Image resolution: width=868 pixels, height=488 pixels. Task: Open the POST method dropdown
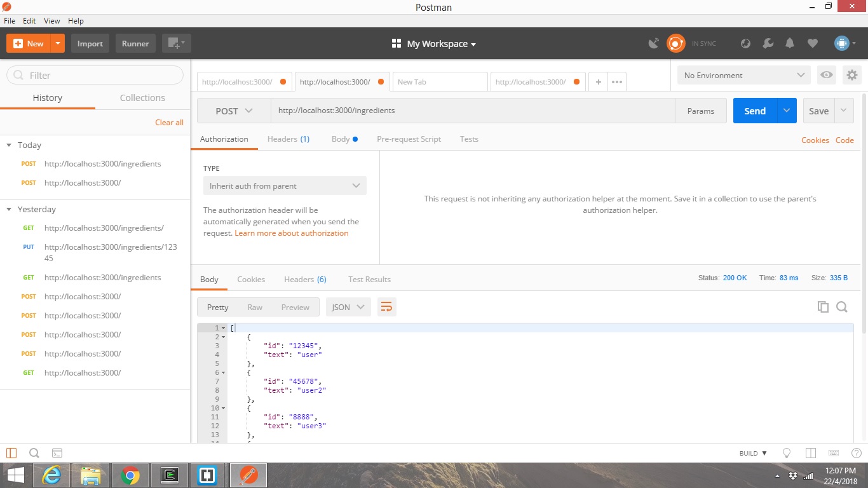(x=234, y=111)
